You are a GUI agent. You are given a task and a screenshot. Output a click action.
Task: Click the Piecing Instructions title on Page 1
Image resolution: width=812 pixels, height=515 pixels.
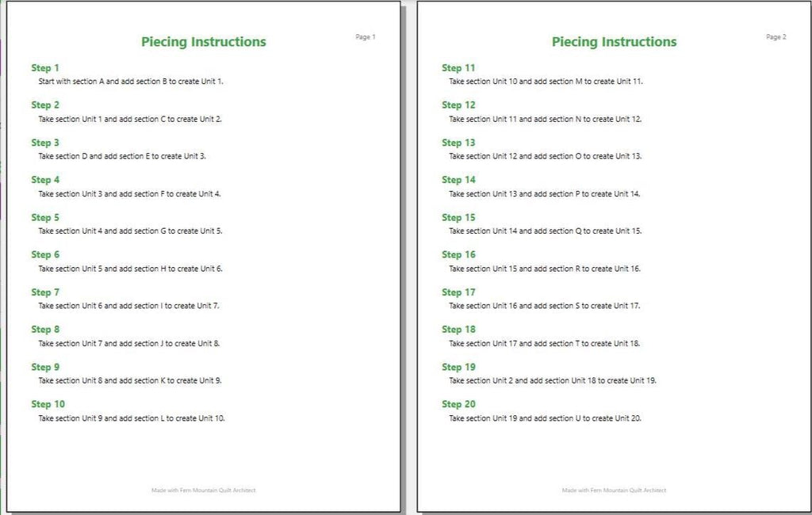point(204,42)
